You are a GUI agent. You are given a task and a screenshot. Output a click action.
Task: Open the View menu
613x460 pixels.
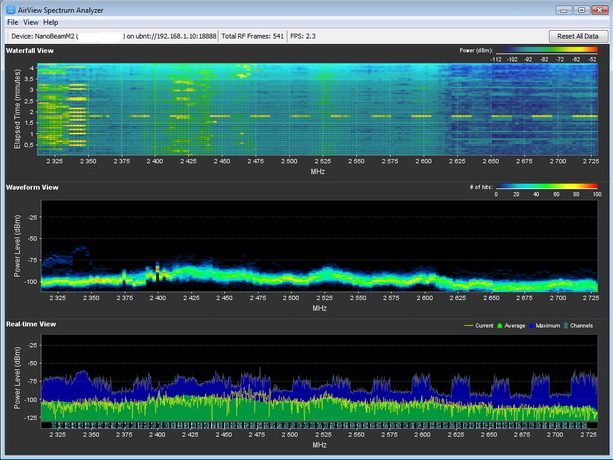[x=31, y=21]
